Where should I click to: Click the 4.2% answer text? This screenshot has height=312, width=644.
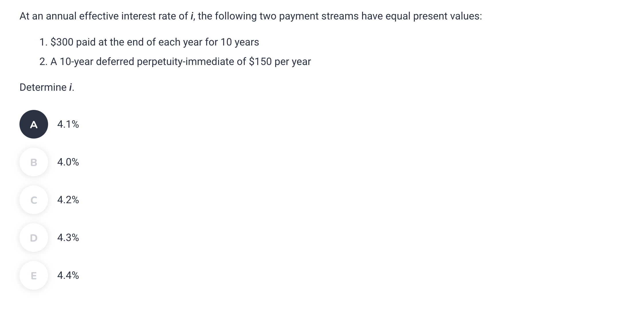coord(68,200)
